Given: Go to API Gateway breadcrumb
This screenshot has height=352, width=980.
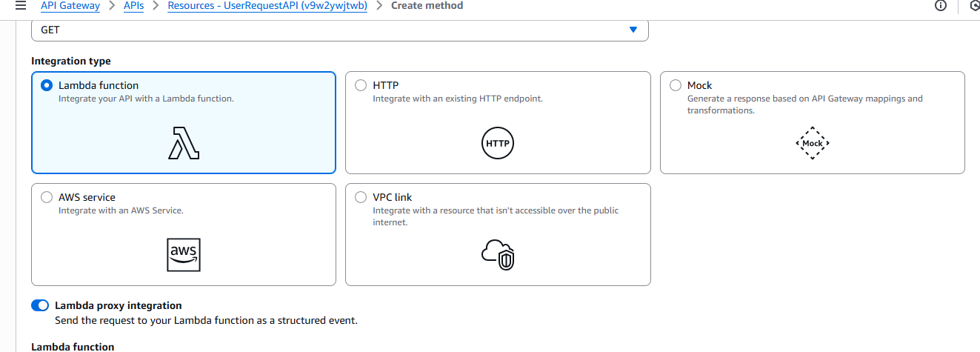Looking at the screenshot, I should [70, 6].
